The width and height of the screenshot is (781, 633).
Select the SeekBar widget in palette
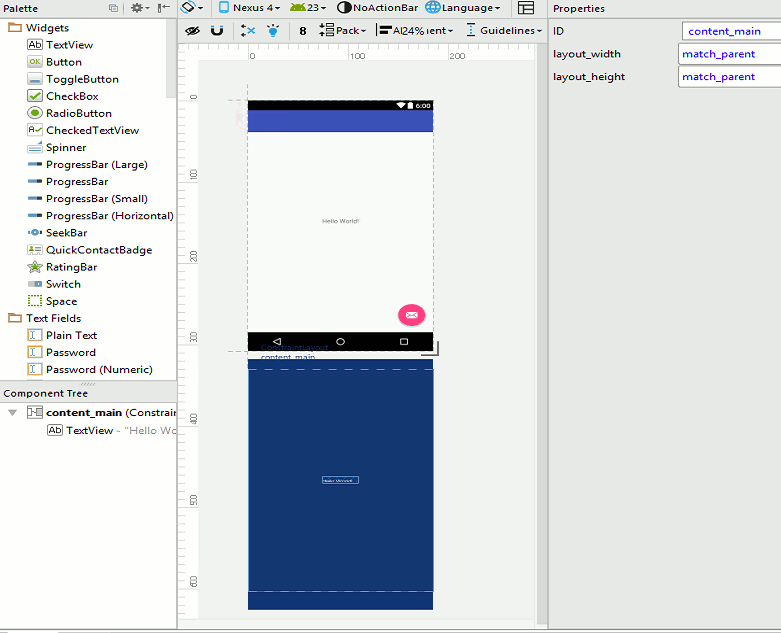point(57,233)
